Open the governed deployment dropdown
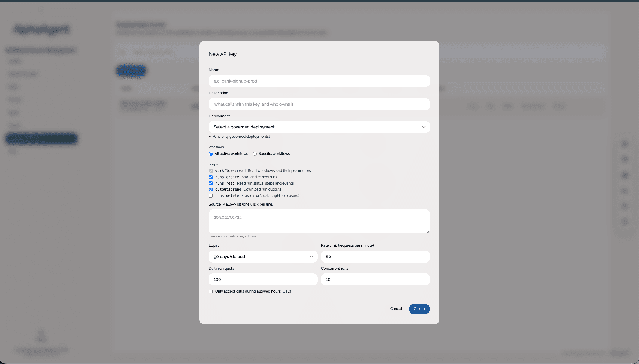639x364 pixels. click(x=319, y=127)
